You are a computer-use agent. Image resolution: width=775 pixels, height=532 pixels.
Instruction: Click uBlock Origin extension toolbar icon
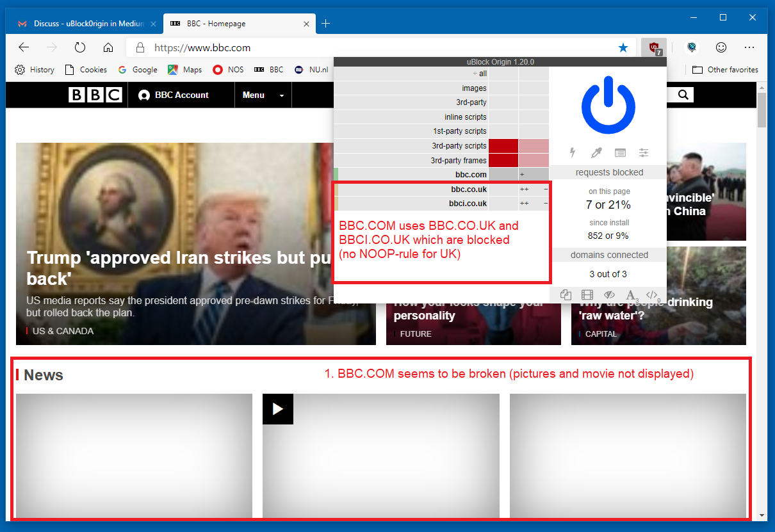[654, 47]
